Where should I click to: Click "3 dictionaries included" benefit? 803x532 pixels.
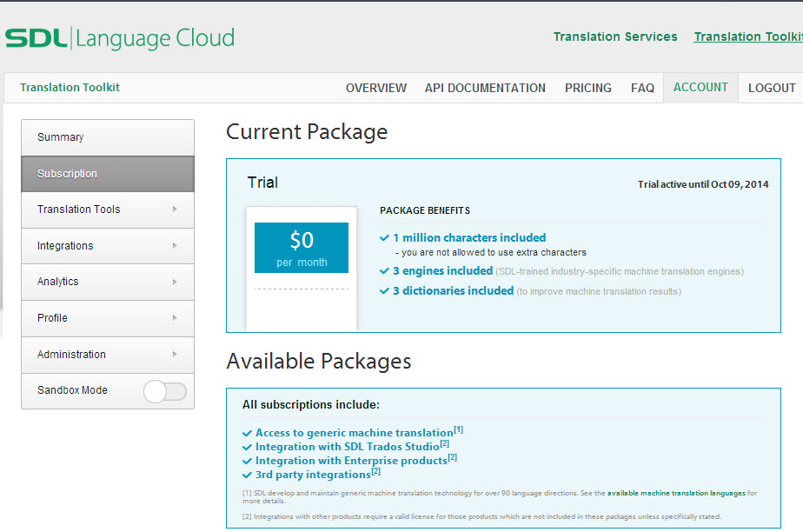453,291
